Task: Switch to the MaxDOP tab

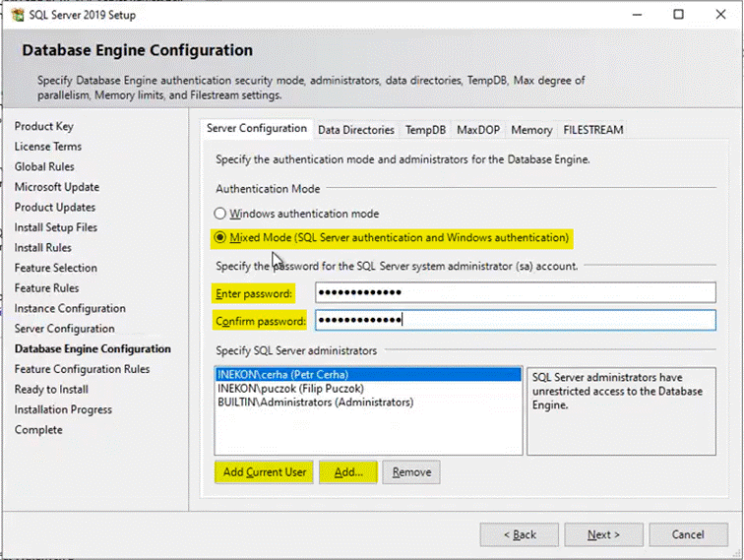Action: tap(478, 130)
